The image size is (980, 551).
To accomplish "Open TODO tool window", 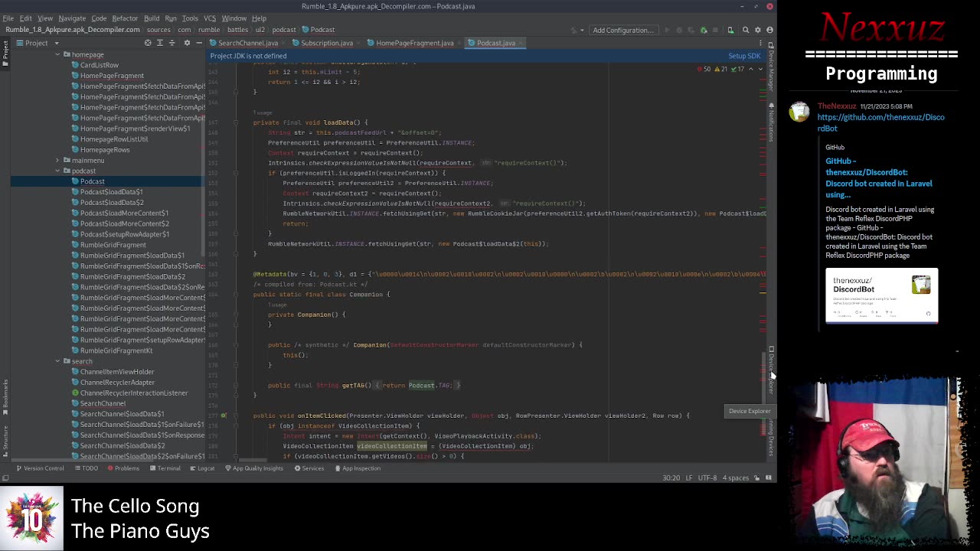I will tap(86, 468).
